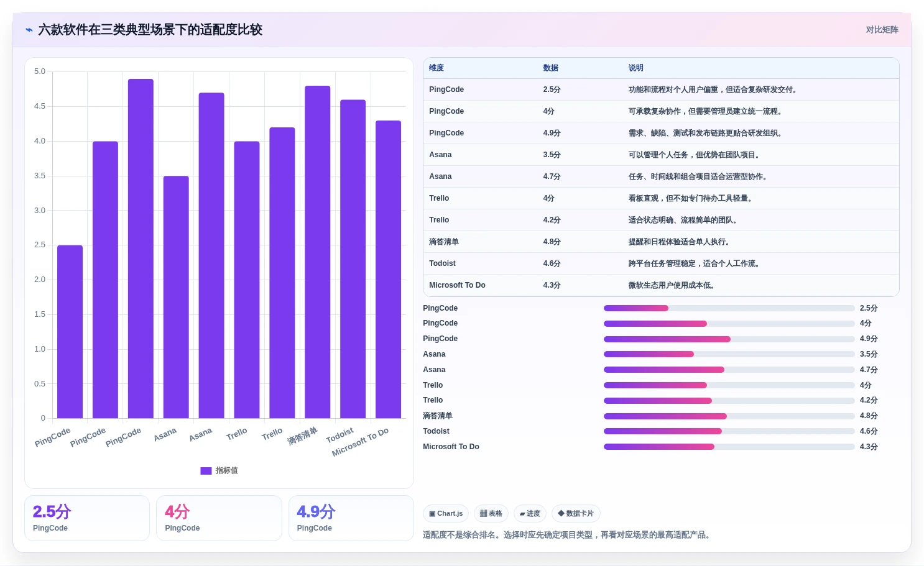Screen dimensions: 924x566
Task: Click the 滴答清单 bar in the chart
Action: [x=317, y=252]
